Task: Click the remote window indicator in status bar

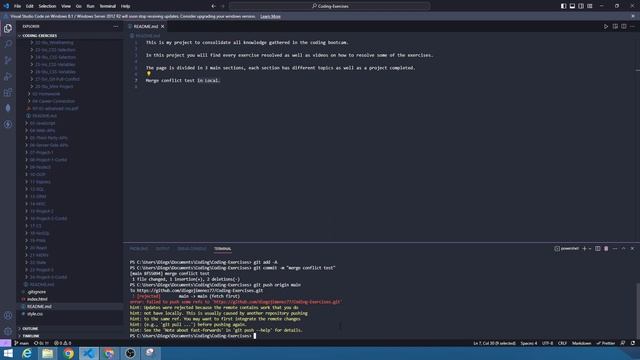Action: (x=5, y=343)
